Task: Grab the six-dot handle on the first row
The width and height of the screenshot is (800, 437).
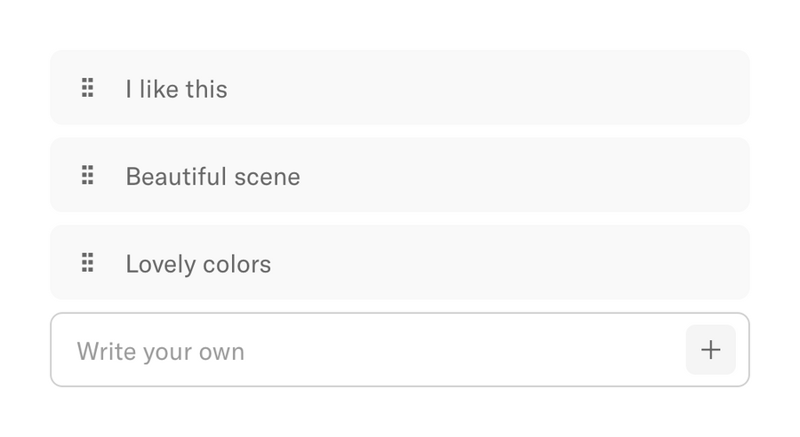Action: pyautogui.click(x=87, y=88)
